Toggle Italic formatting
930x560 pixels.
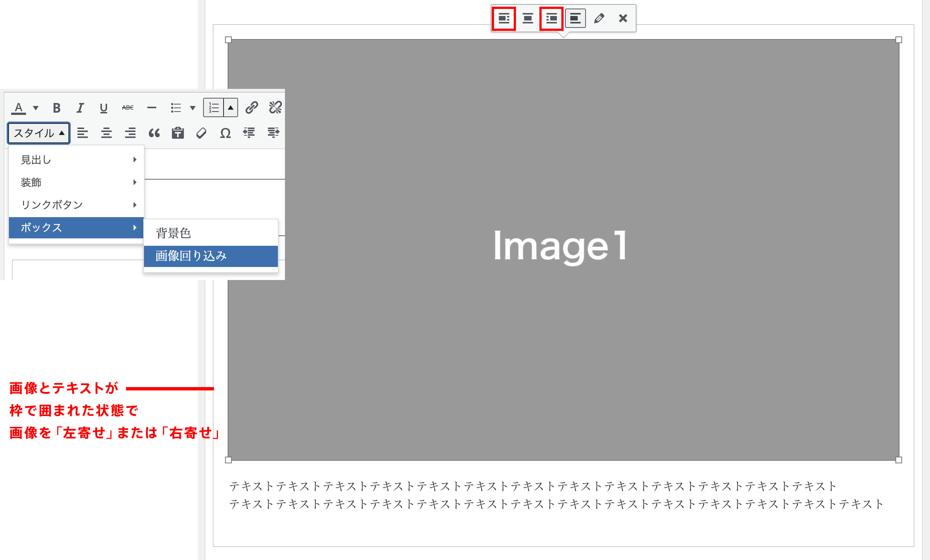point(80,108)
